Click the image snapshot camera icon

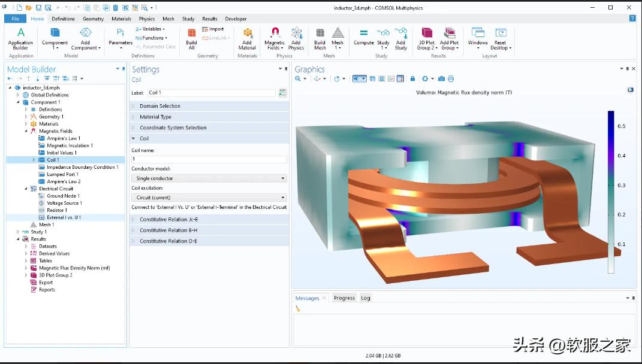coord(441,78)
